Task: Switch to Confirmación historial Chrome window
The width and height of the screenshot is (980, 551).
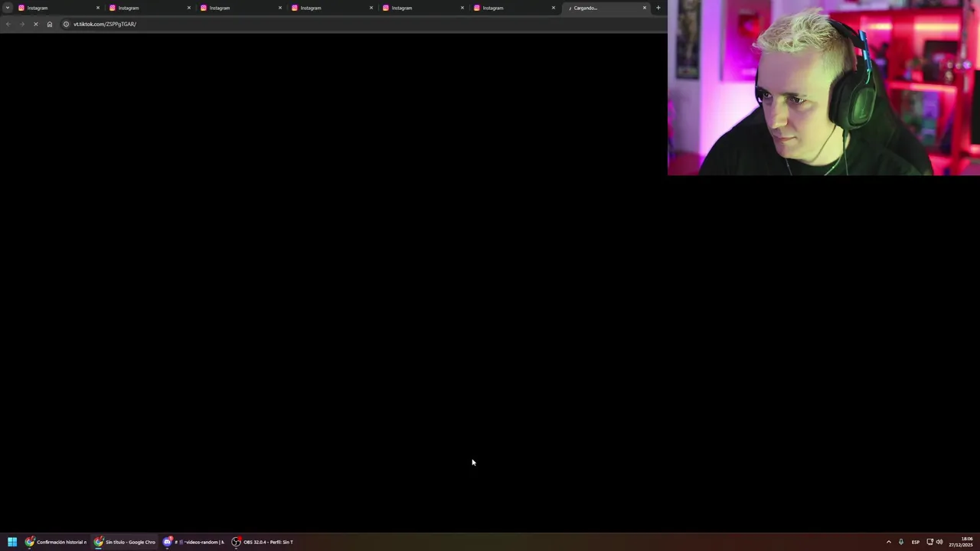Action: click(x=56, y=542)
